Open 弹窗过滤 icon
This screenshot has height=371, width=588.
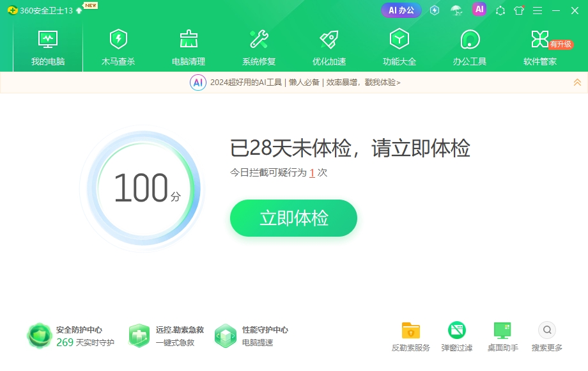click(x=457, y=331)
